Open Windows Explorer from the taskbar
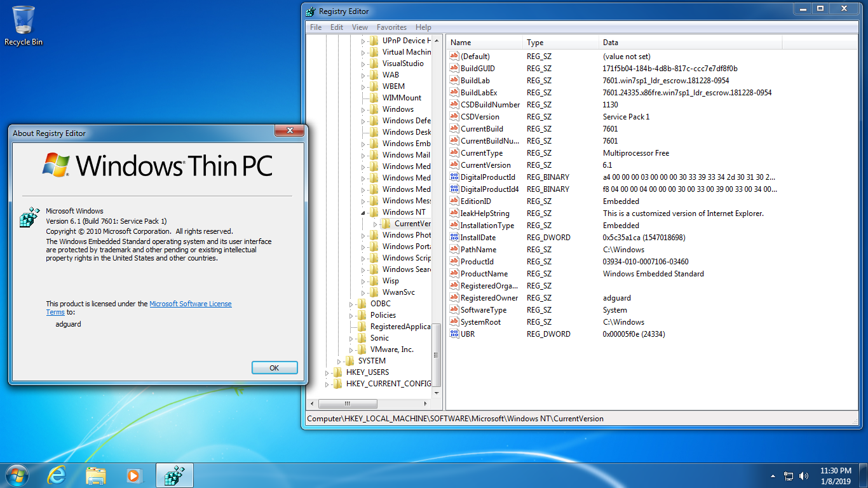This screenshot has height=488, width=868. click(x=96, y=475)
